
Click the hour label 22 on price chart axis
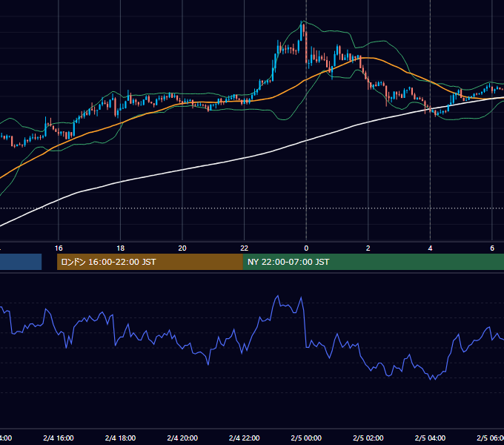pyautogui.click(x=245, y=248)
